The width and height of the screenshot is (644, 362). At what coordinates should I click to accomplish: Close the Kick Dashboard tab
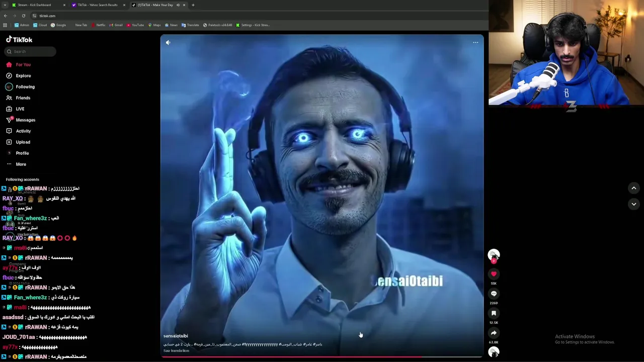tap(64, 5)
